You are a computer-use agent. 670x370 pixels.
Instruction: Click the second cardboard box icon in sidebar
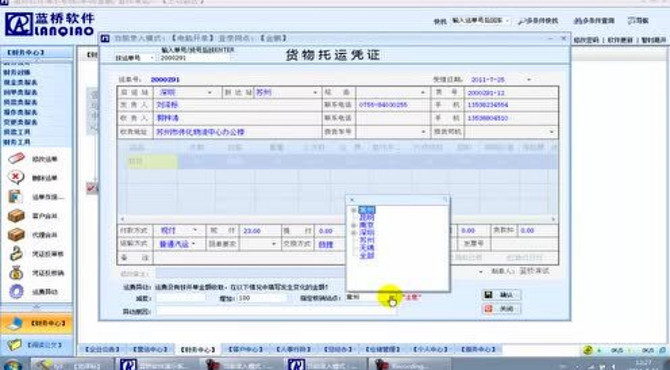16,235
